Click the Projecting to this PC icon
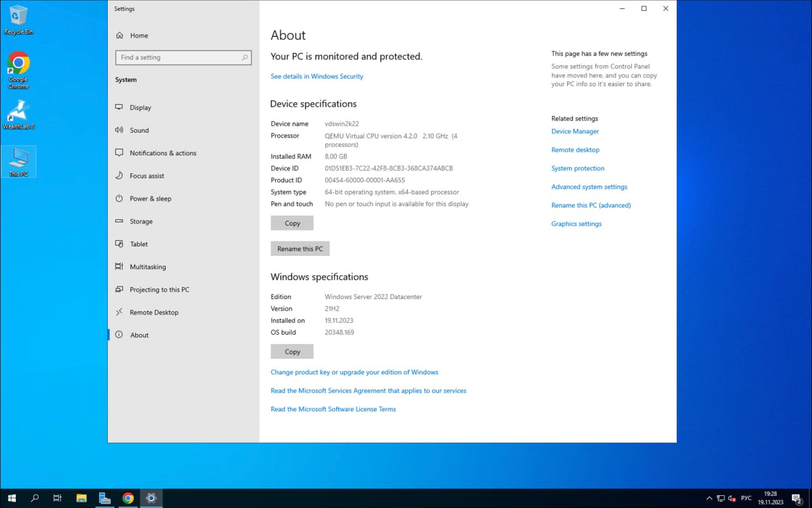 tap(119, 290)
